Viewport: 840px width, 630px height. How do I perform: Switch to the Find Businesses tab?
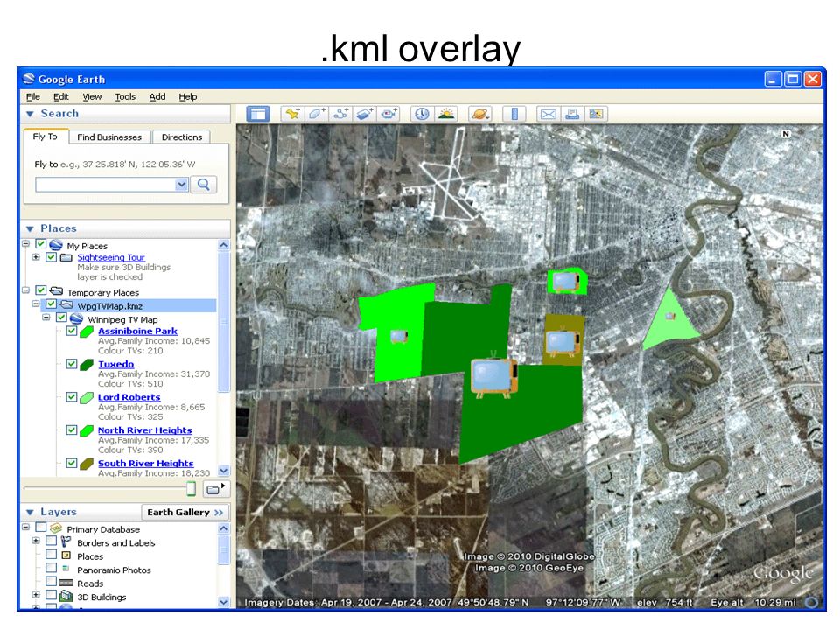pyautogui.click(x=109, y=137)
